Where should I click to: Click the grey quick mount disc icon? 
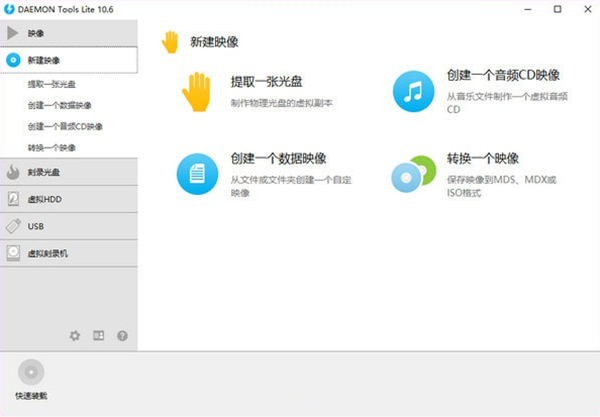point(31,372)
